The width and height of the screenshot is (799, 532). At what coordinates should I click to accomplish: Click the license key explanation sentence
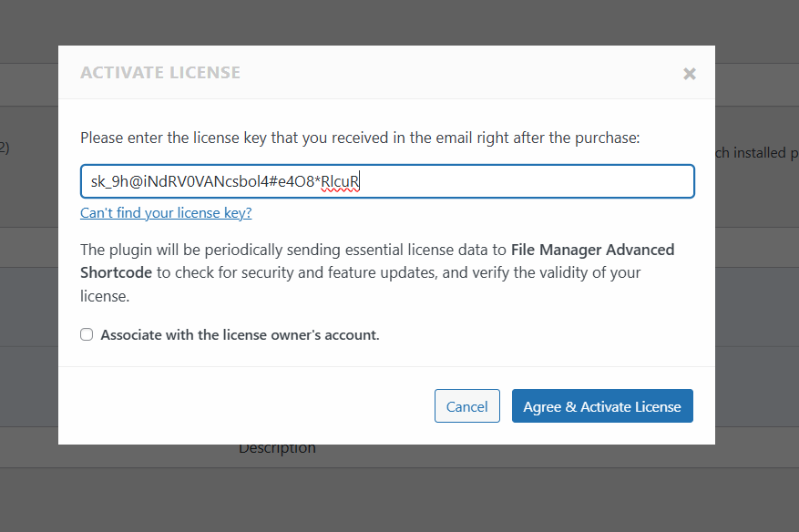(x=360, y=138)
